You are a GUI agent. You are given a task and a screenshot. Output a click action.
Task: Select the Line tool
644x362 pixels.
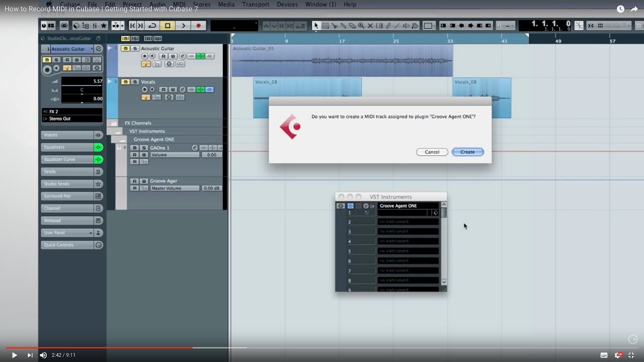click(397, 26)
